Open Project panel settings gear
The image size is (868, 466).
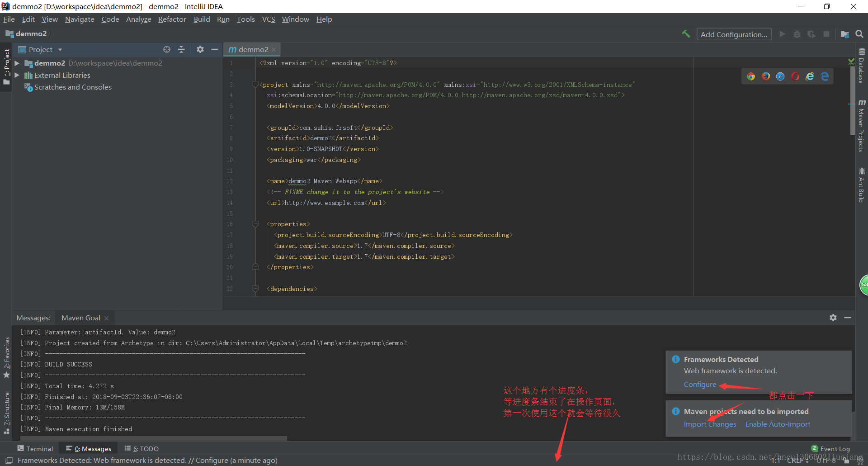pyautogui.click(x=200, y=49)
